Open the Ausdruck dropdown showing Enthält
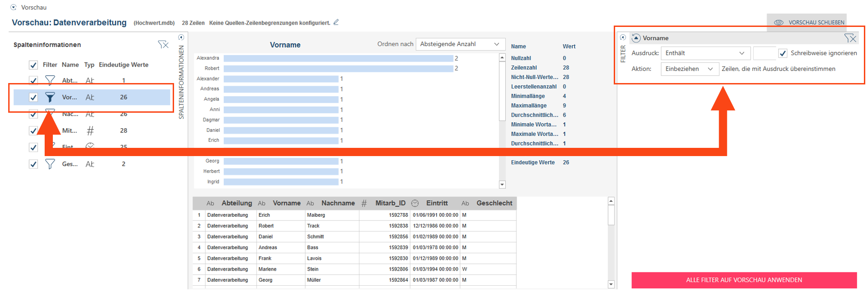Screen dimensions: 868x298 click(x=705, y=53)
